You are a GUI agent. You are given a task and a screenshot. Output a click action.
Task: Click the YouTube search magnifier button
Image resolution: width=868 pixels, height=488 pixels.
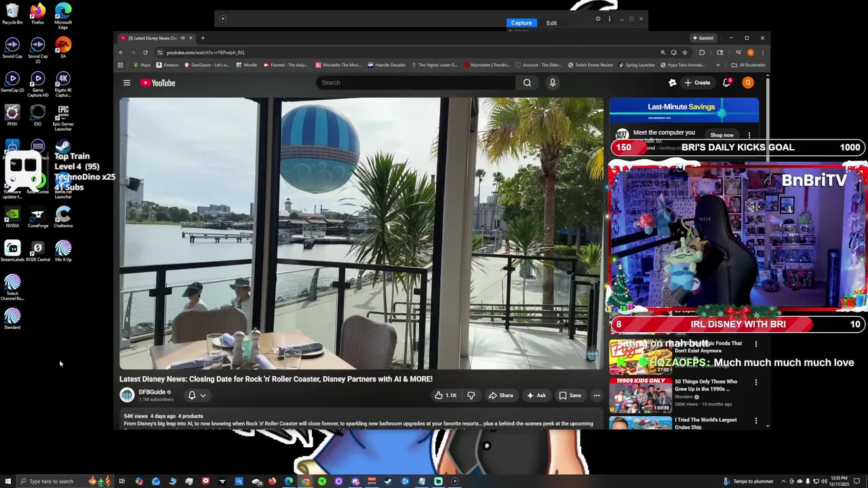click(527, 83)
